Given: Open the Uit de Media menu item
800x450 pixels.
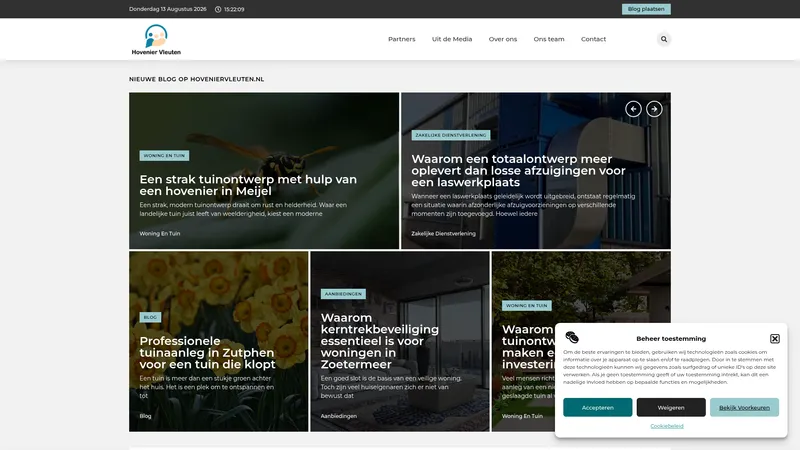Looking at the screenshot, I should point(452,39).
